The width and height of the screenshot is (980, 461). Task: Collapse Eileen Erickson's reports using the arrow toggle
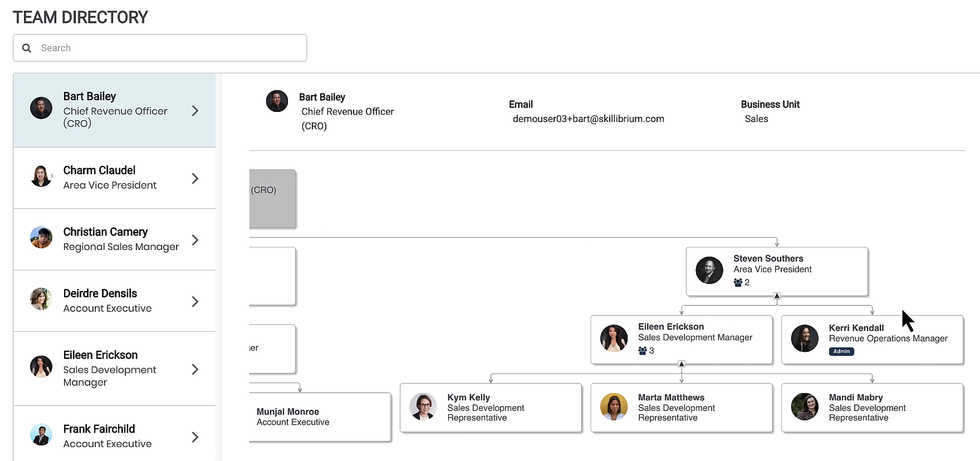pyautogui.click(x=681, y=365)
